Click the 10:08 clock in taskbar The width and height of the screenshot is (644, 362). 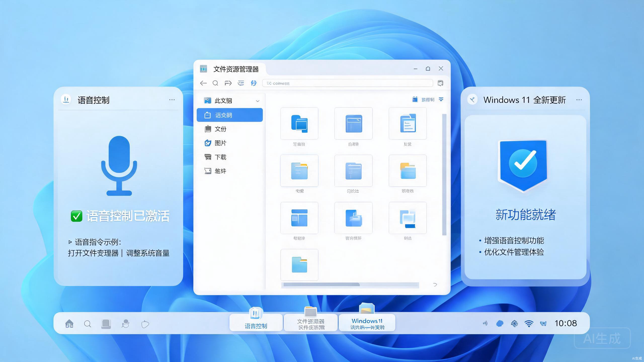coord(566,323)
